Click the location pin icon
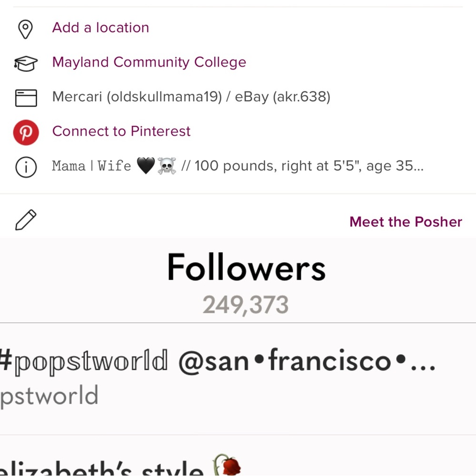476x476 pixels. [x=25, y=29]
